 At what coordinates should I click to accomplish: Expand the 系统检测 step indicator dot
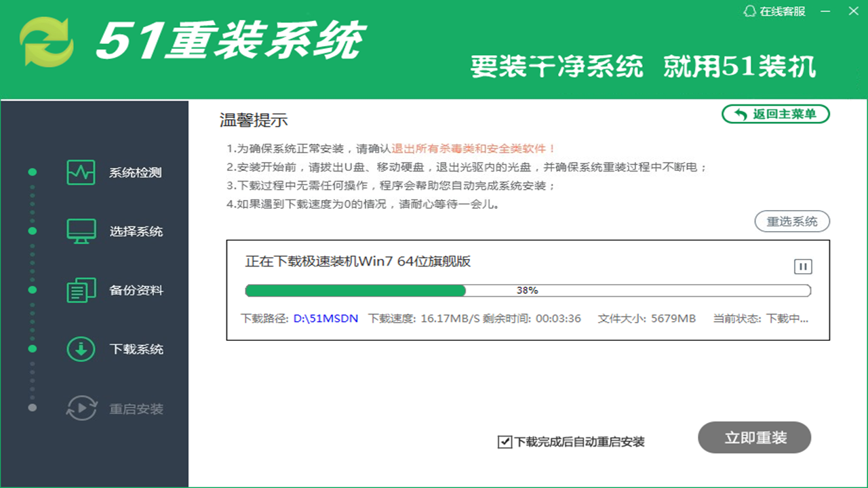point(32,172)
